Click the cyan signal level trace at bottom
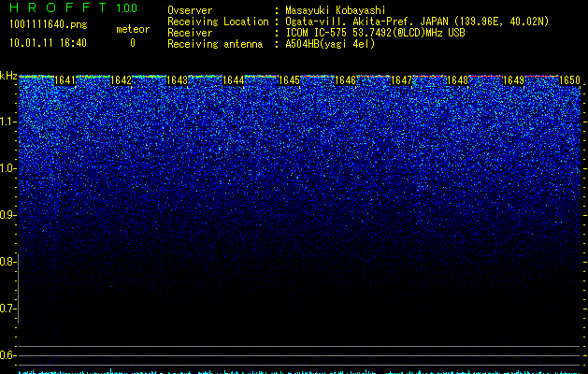Viewport: 588px width, 374px height. pyautogui.click(x=299, y=372)
